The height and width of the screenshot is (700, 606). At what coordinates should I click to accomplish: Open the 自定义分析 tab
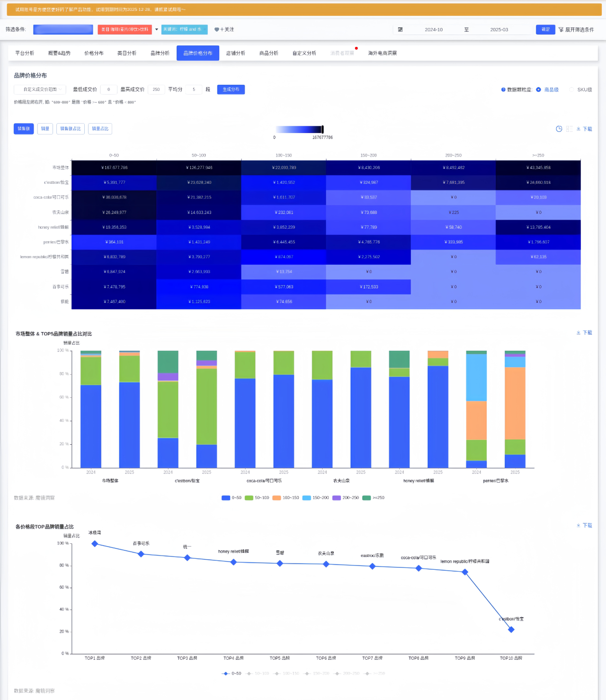pyautogui.click(x=304, y=53)
